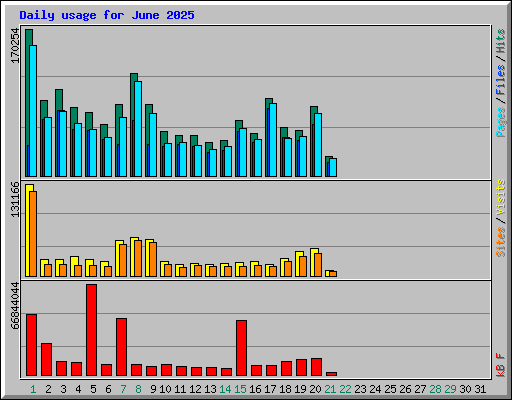
Task: Select day 3 label on x-axis
Action: pos(63,389)
